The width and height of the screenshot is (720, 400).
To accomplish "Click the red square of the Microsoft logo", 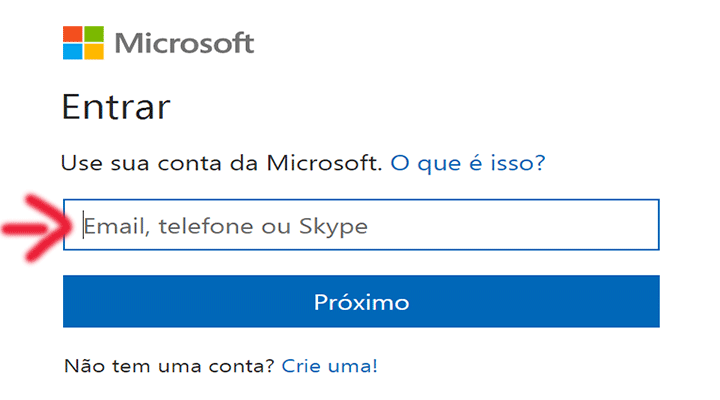I will click(73, 34).
